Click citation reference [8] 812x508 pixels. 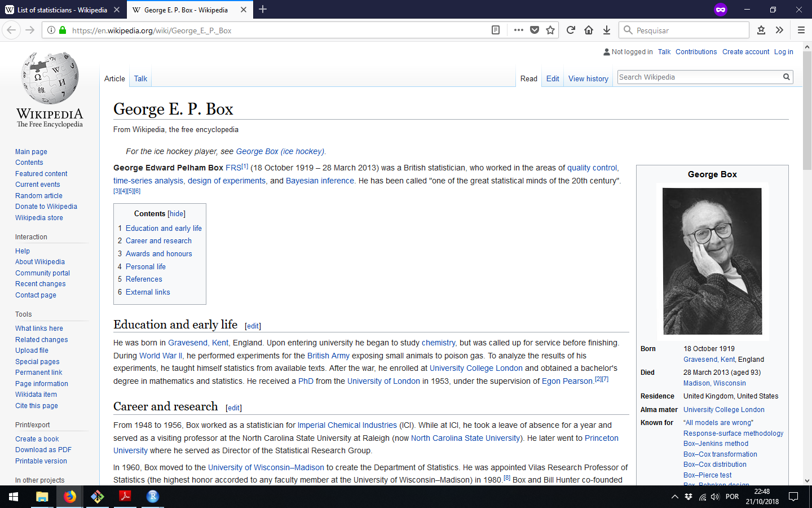506,478
